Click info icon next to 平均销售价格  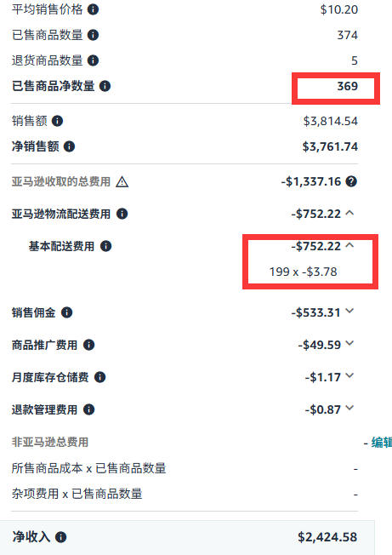[93, 9]
